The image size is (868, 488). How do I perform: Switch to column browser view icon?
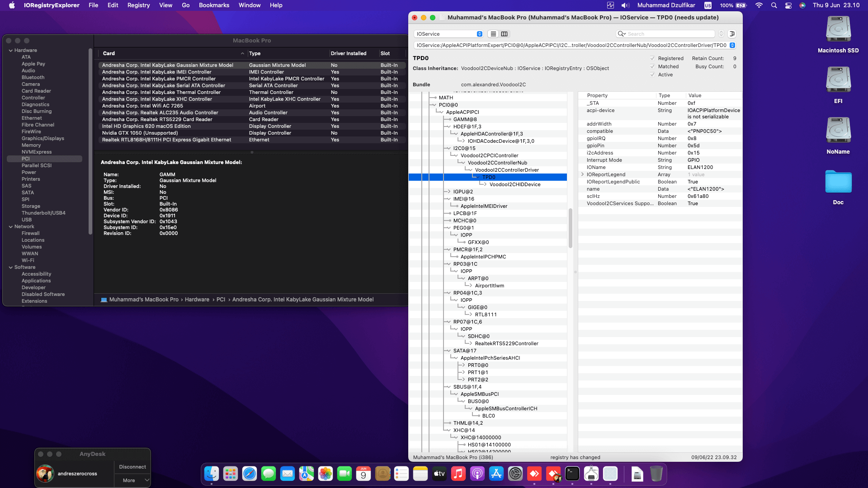[x=504, y=34]
